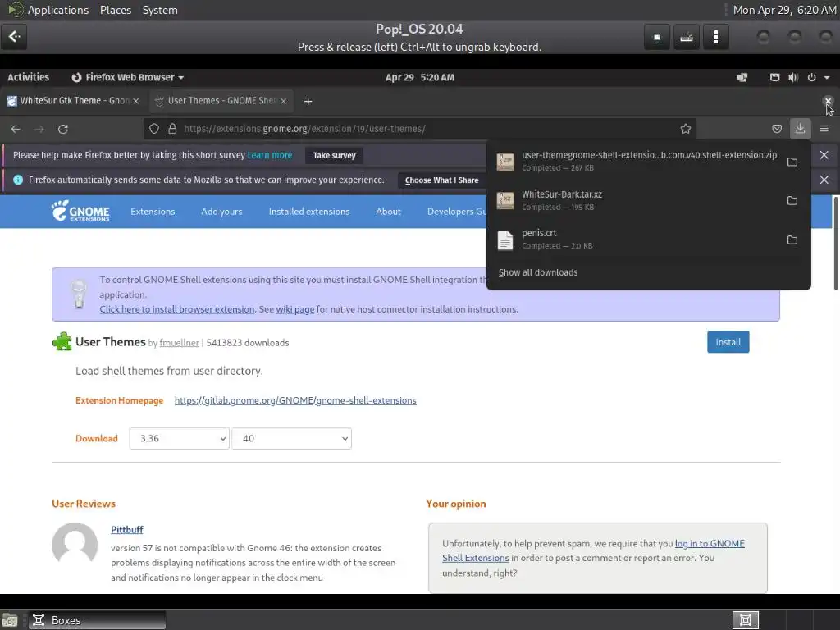Screen dimensions: 840x630
Task: Open the Boxes three-dot menu
Action: click(x=715, y=37)
